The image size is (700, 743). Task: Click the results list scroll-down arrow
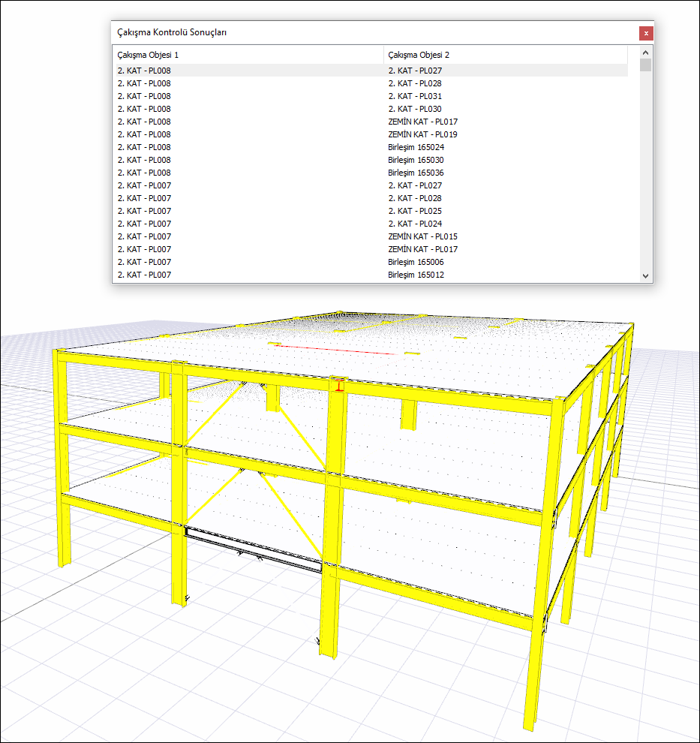click(x=645, y=275)
